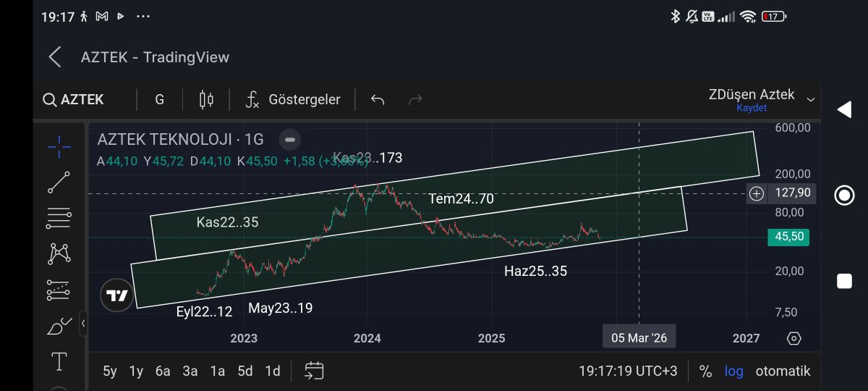The width and height of the screenshot is (868, 391).
Task: Collapse the AZTEK TEKNOLOJI legend
Action: 289,139
